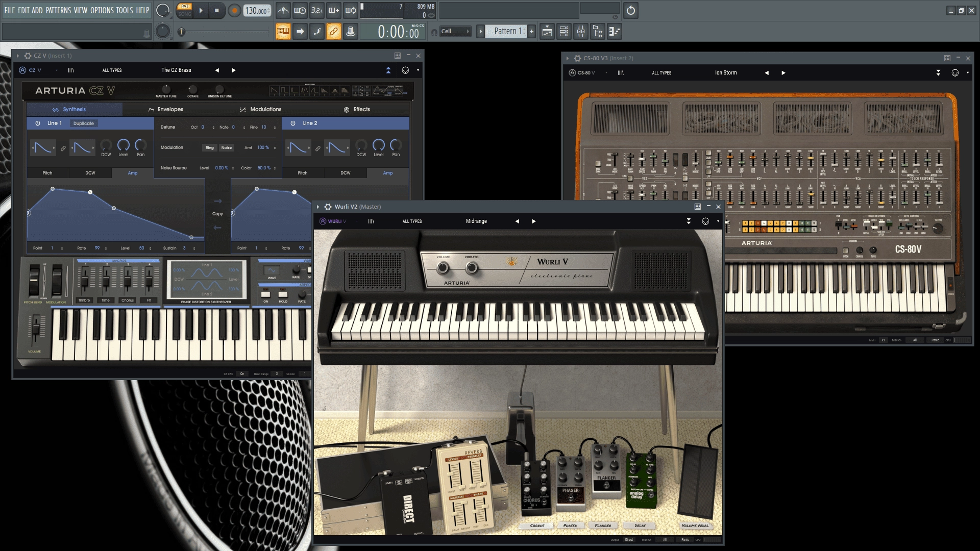980x551 pixels.
Task: Toggle multilink to controllers chain icon
Action: 334,32
